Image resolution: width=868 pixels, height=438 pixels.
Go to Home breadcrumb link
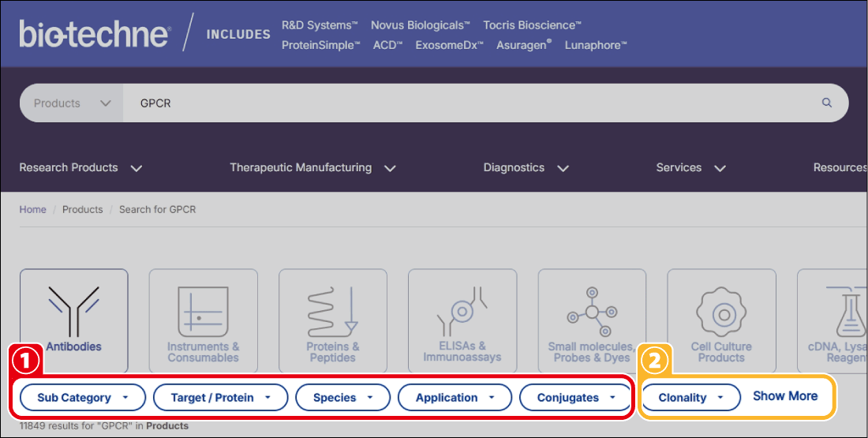(32, 209)
